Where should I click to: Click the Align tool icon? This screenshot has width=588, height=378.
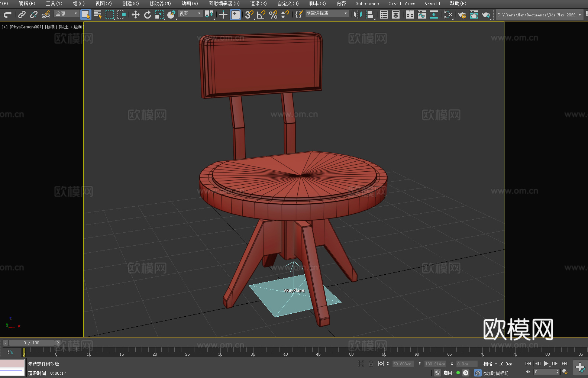370,14
